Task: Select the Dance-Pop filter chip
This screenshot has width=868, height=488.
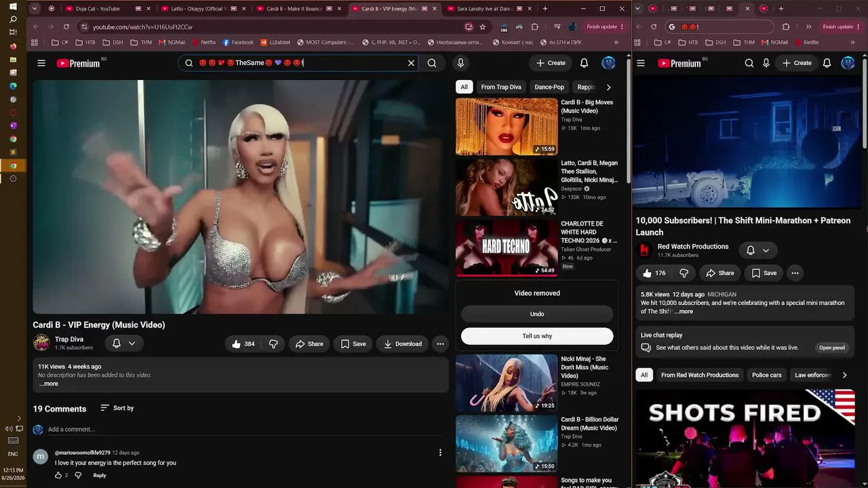Action: tap(549, 87)
